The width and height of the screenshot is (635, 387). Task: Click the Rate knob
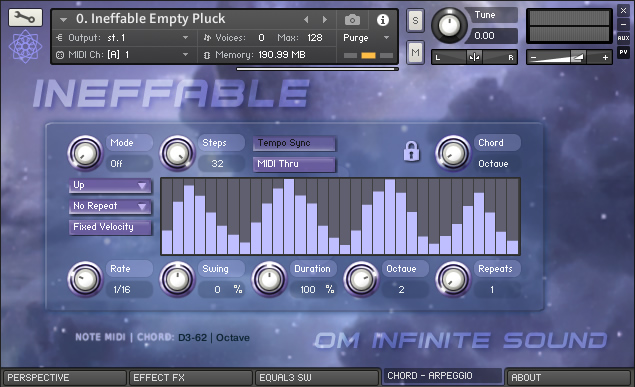click(x=85, y=279)
